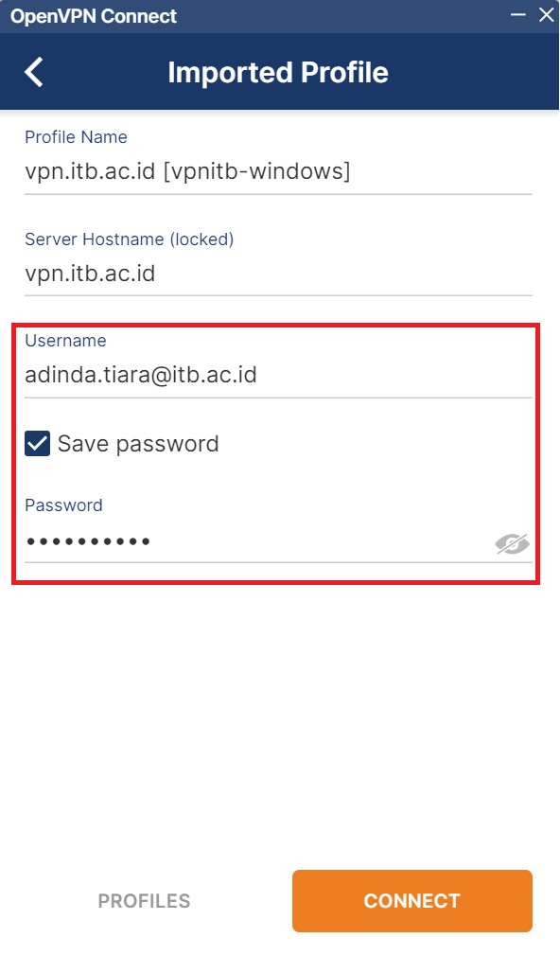Click the Username label
Screen dimensions: 560x955
click(65, 341)
